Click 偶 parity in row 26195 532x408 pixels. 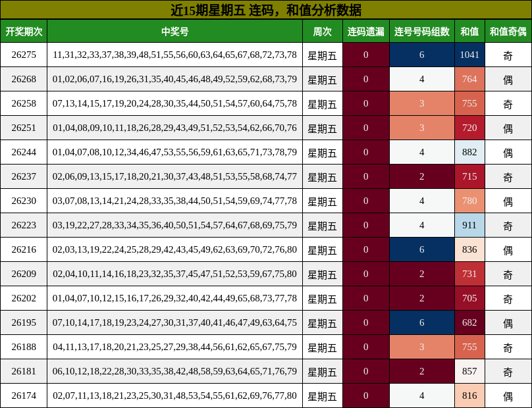click(508, 323)
